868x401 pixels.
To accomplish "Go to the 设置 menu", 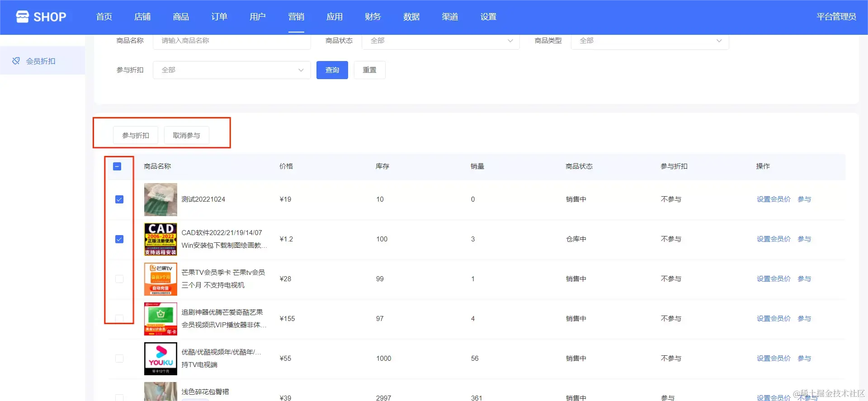I will (x=488, y=17).
